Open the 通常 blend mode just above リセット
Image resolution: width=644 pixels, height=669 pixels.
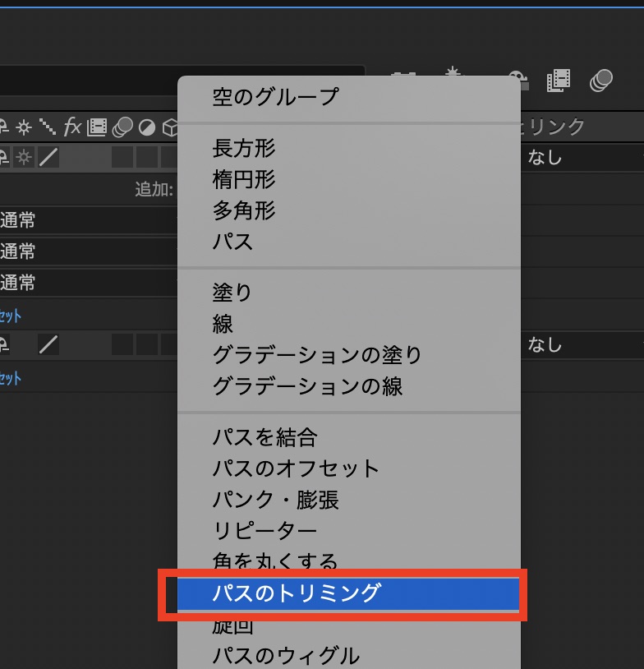[89, 283]
